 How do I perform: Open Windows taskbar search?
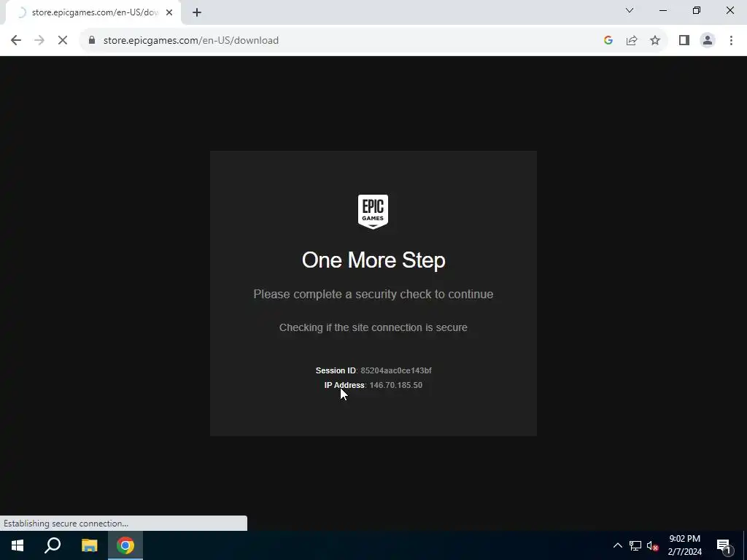(x=53, y=545)
